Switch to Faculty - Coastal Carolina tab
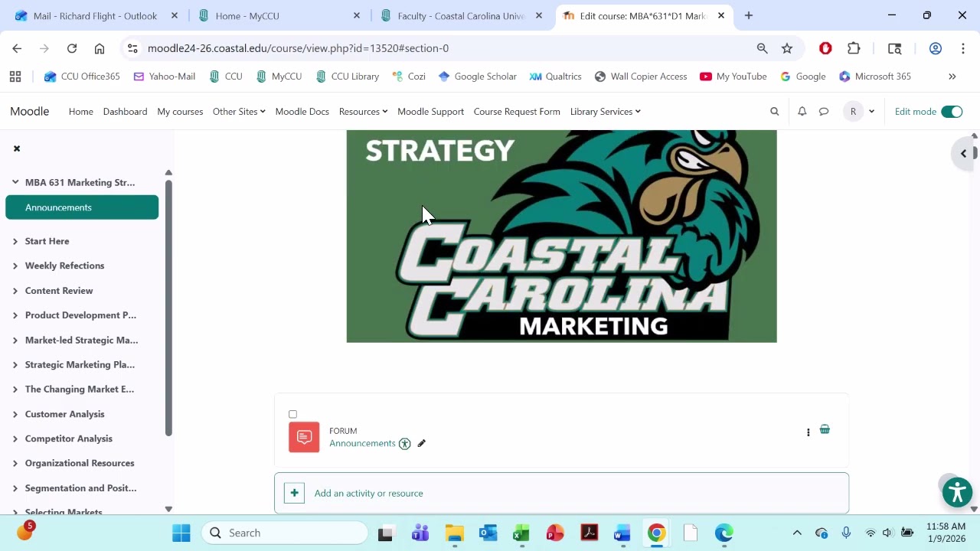980x551 pixels. tap(462, 15)
